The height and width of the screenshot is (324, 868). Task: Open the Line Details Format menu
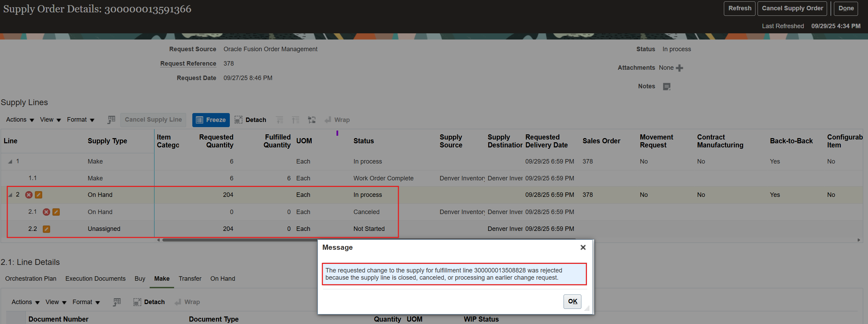click(x=86, y=302)
